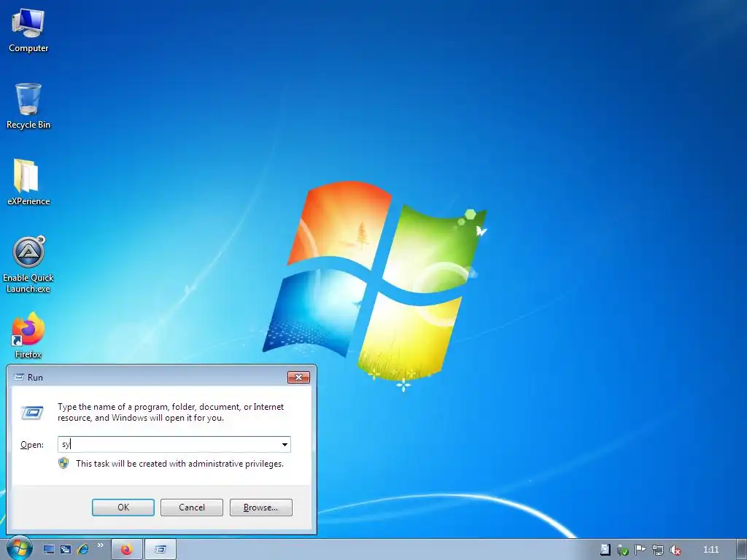Open the Run command history dropdown arrow
The height and width of the screenshot is (560, 747).
pyautogui.click(x=285, y=445)
